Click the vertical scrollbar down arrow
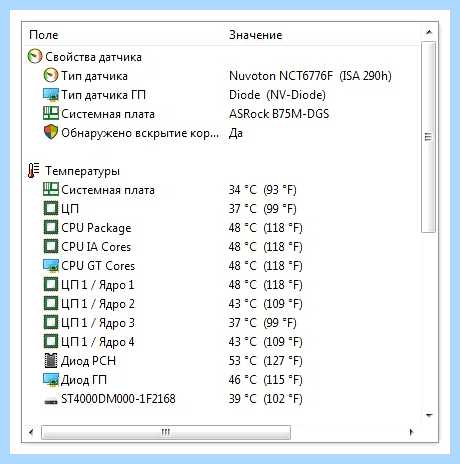The width and height of the screenshot is (460, 464). [x=429, y=415]
